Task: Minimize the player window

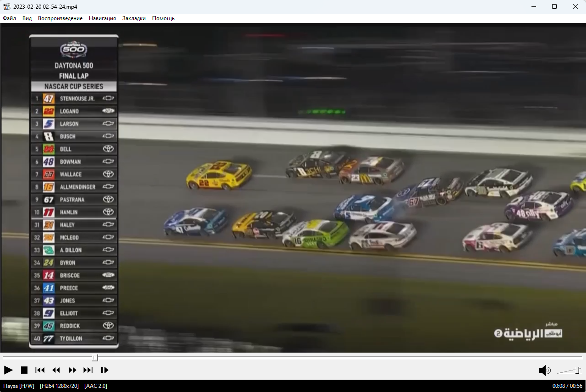Action: pyautogui.click(x=534, y=6)
